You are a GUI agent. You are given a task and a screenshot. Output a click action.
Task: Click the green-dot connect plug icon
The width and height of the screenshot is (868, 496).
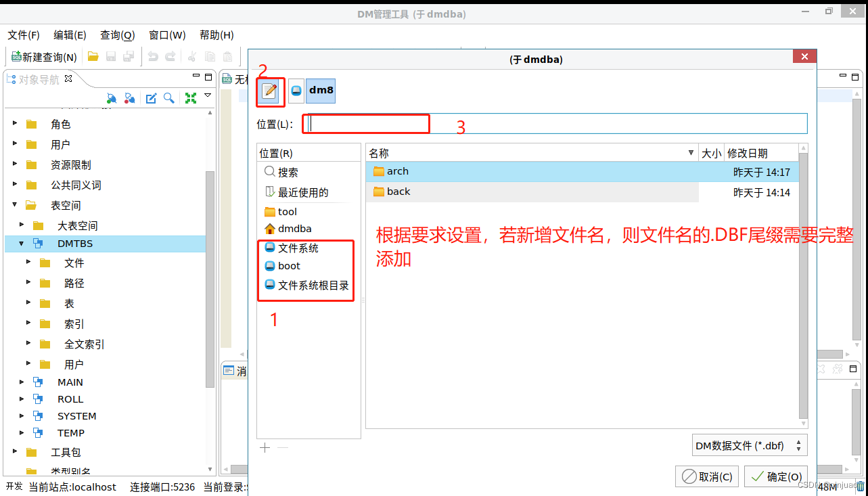coord(112,99)
